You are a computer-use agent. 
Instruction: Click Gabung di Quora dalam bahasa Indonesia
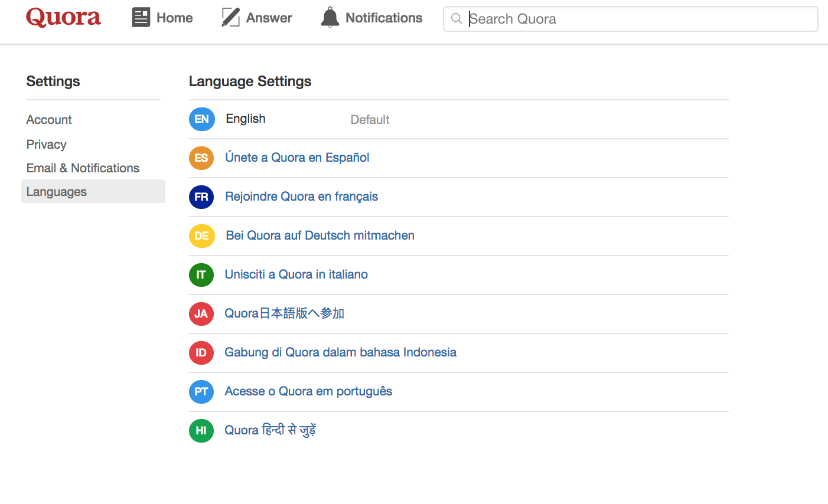tap(340, 352)
